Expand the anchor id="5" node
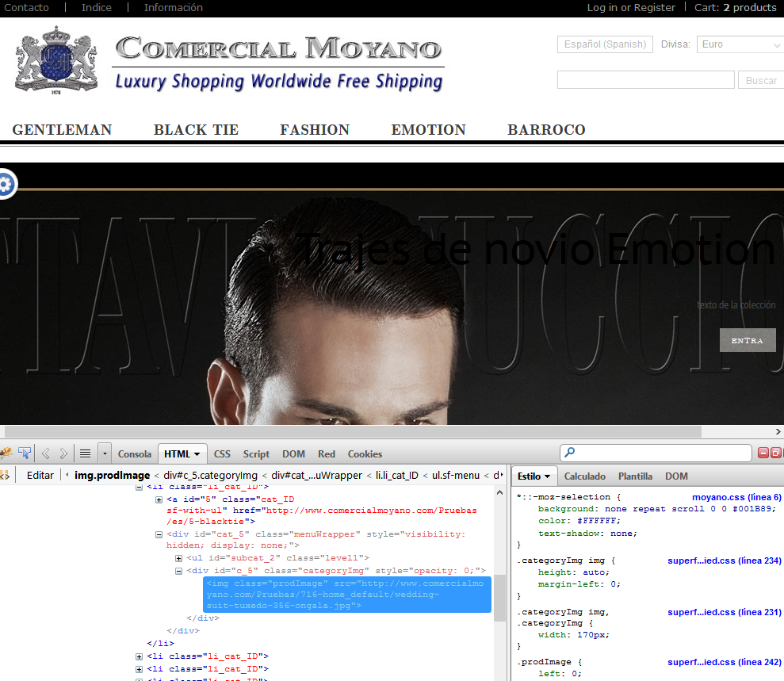 point(159,499)
